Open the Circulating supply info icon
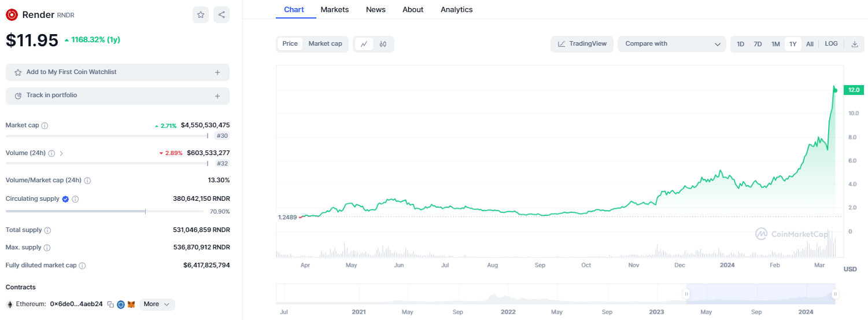The height and width of the screenshot is (320, 868). tap(75, 199)
